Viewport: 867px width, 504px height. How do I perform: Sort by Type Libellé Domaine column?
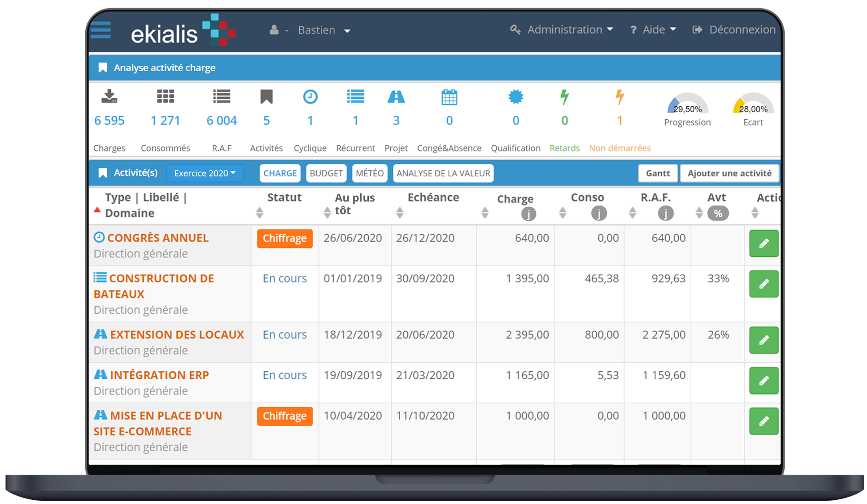coord(97,210)
